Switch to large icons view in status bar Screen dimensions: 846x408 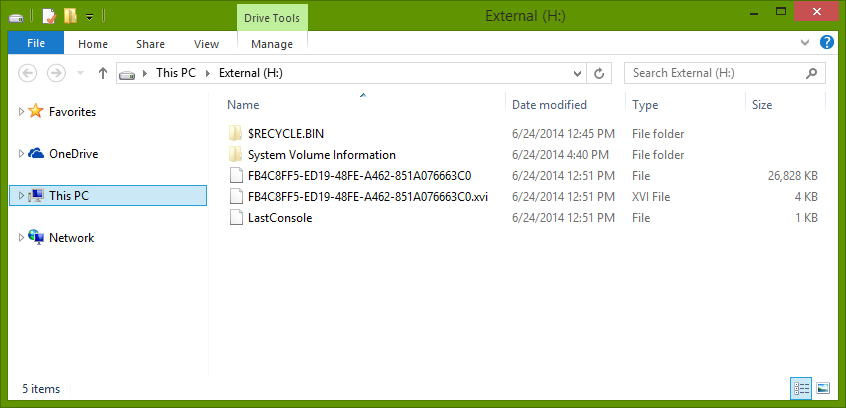coord(823,388)
